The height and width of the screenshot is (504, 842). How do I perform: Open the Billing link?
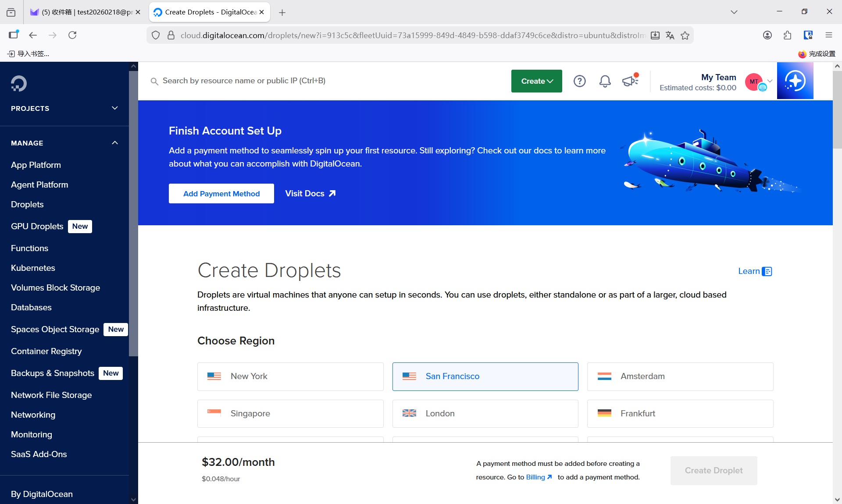tap(539, 477)
